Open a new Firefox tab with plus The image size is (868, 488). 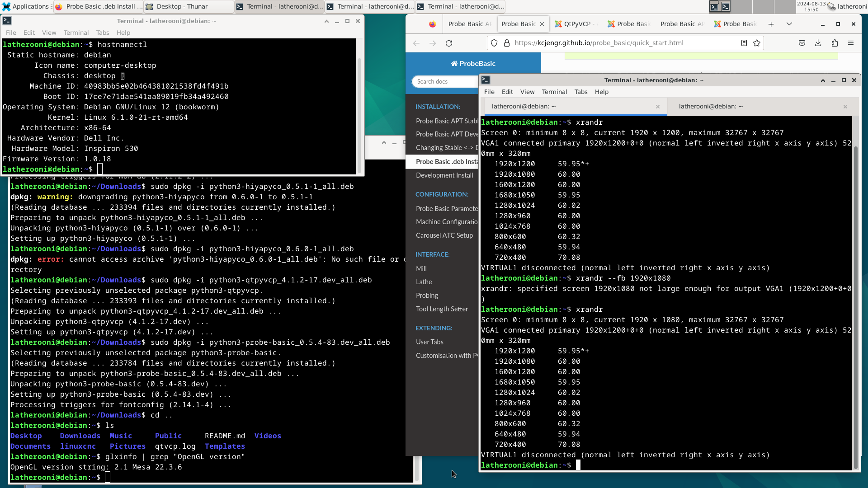point(771,24)
